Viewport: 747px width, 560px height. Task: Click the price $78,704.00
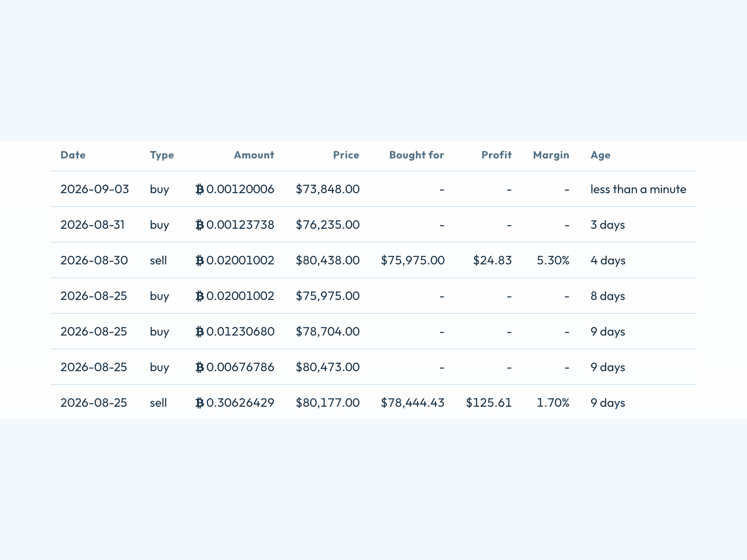click(x=327, y=332)
